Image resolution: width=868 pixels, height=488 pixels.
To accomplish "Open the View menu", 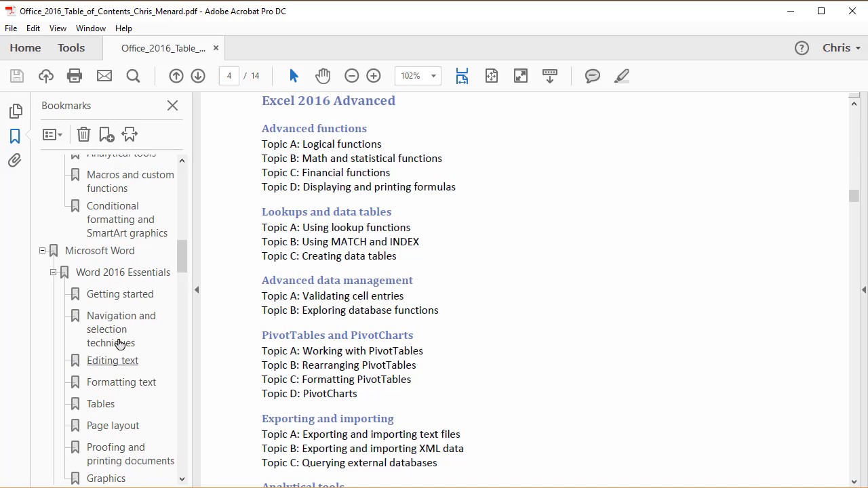I will (58, 28).
